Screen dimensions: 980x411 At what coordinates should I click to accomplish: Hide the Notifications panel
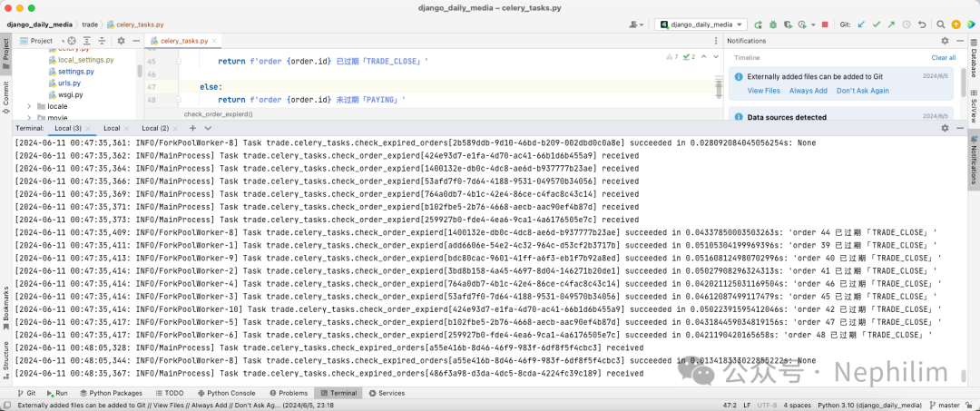(959, 41)
